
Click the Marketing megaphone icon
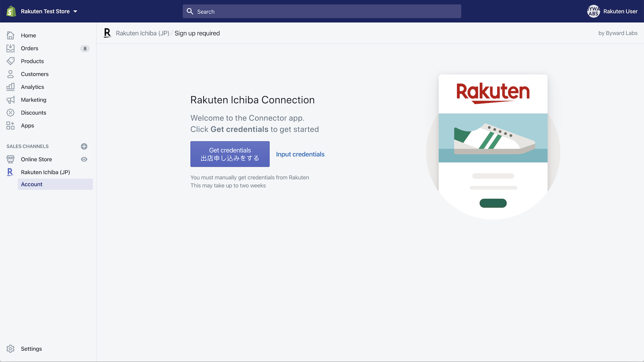coord(10,100)
